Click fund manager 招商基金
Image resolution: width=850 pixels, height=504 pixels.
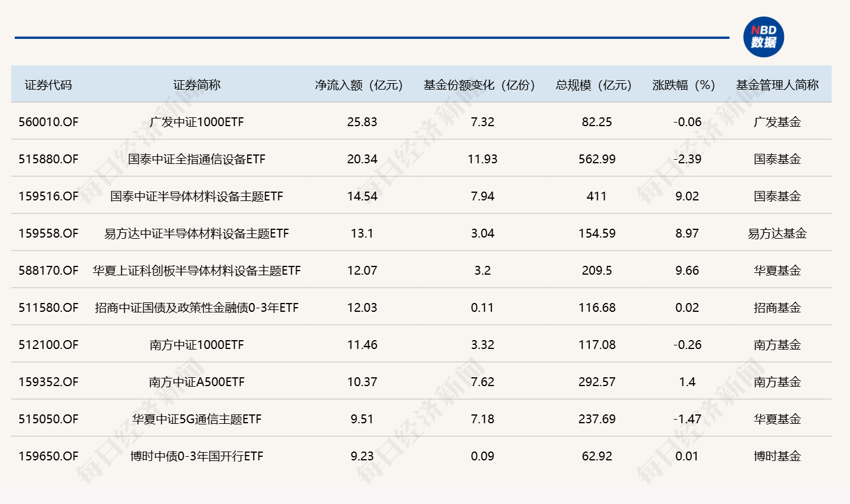tap(777, 308)
